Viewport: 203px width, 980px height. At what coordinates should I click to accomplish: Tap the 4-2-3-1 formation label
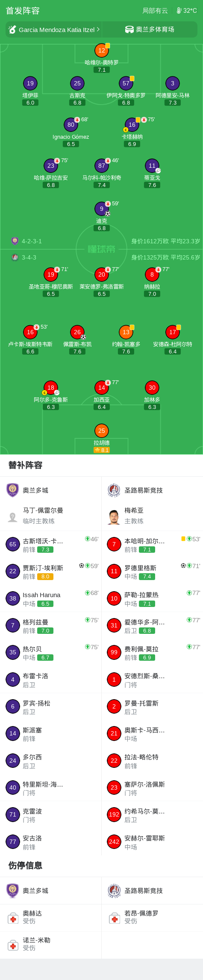32,241
